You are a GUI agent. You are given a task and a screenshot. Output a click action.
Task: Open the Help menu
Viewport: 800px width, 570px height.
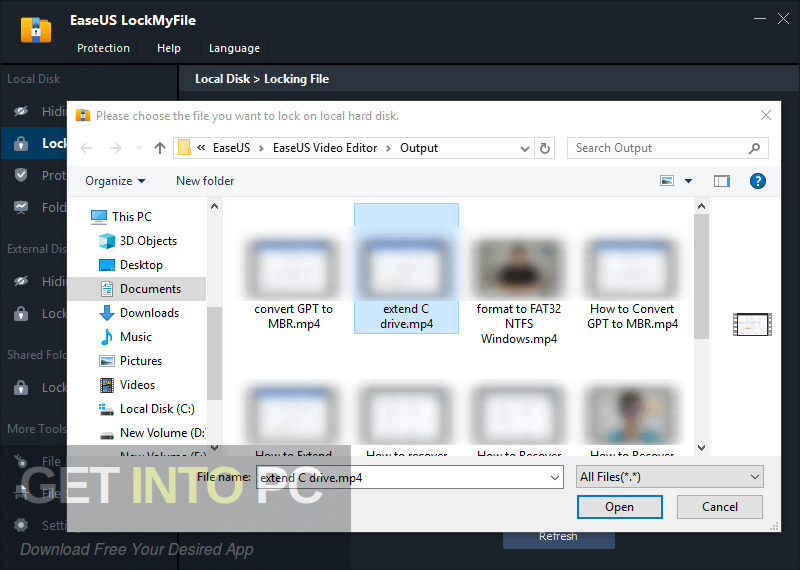(168, 48)
